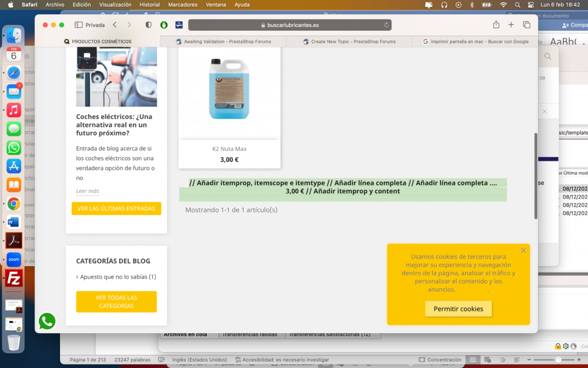Close the cookie notice with X
588x368 pixels.
523,250
